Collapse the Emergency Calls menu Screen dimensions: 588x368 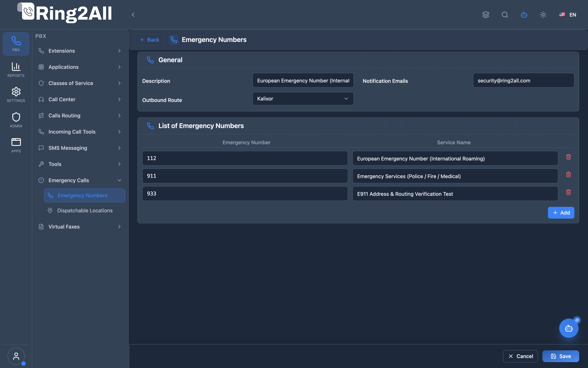[x=80, y=180]
